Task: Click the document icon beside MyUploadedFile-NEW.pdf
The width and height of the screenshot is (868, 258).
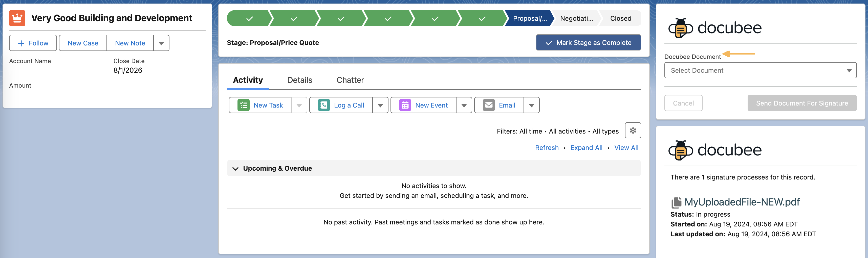Action: 676,202
